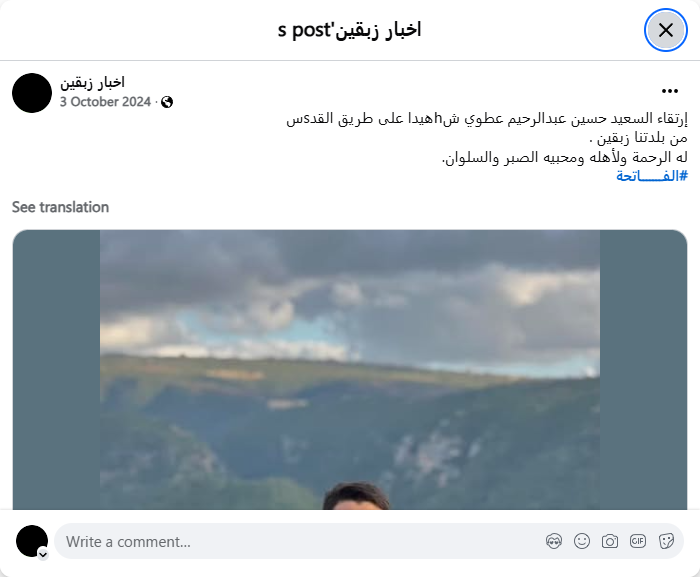Click See translation under the post

pos(60,207)
